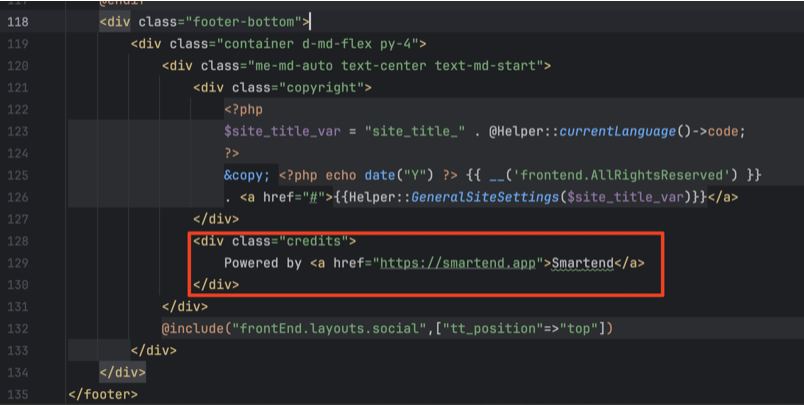
Task: Click the Smartend link text
Action: tap(582, 264)
